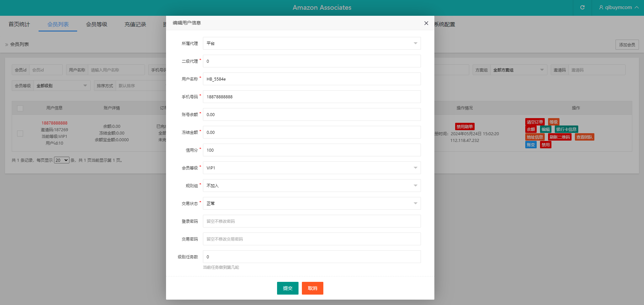The image size is (644, 305).
Task: Click the 银行卡信息 action tag
Action: pyautogui.click(x=566, y=129)
